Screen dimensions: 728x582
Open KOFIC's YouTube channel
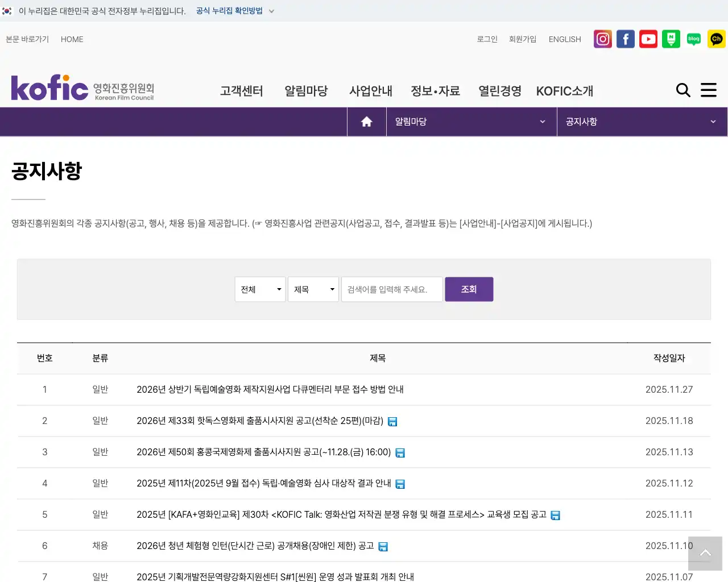click(648, 39)
